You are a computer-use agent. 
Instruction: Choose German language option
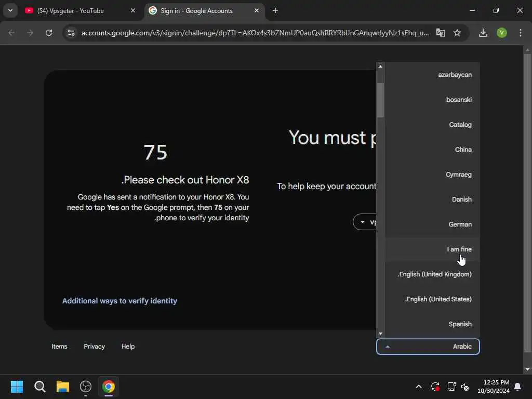pyautogui.click(x=433, y=224)
